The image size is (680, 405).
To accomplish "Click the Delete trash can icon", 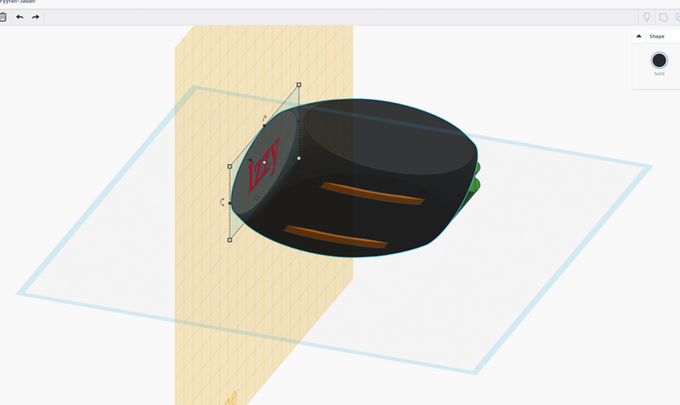I will click(3, 17).
